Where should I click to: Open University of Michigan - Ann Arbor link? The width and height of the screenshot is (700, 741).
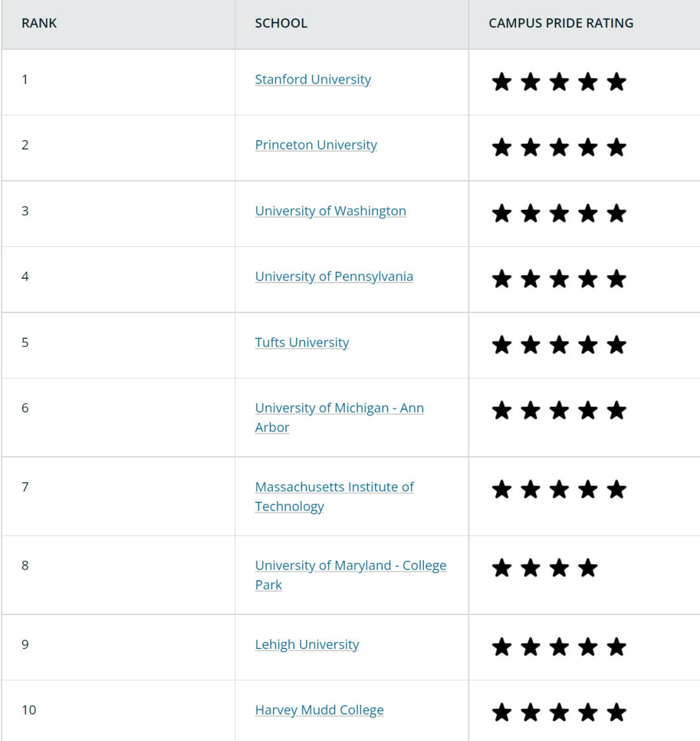point(339,418)
